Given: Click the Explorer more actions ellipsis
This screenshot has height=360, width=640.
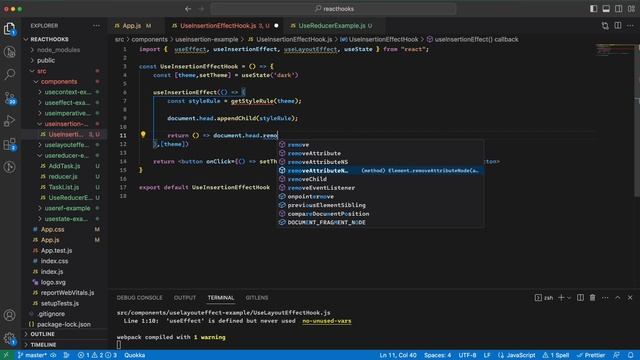Looking at the screenshot, I should [x=96, y=26].
